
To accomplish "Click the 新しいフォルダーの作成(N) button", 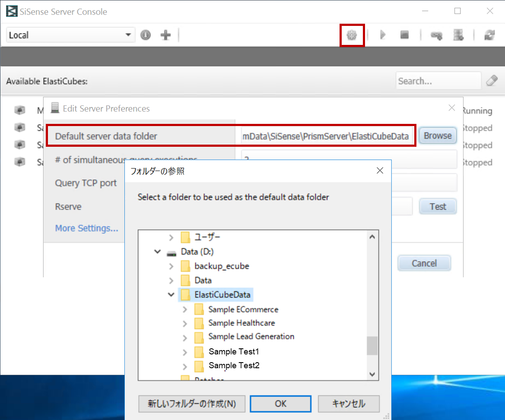I will coord(192,404).
